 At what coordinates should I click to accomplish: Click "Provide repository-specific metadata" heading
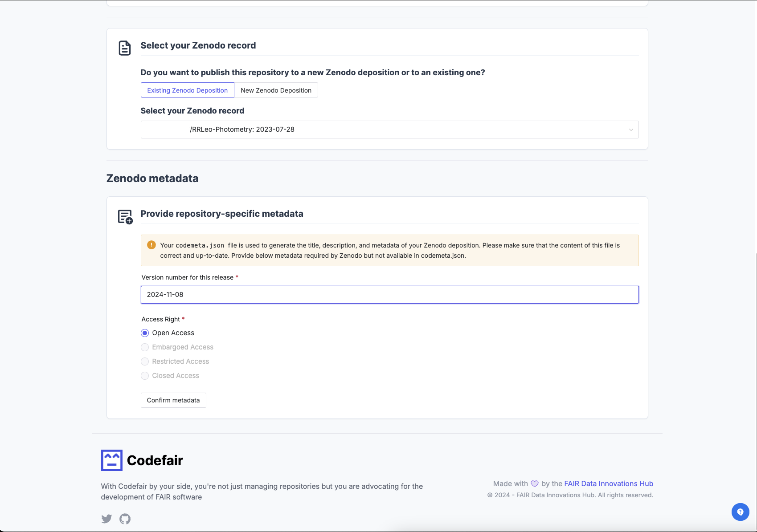coord(222,214)
